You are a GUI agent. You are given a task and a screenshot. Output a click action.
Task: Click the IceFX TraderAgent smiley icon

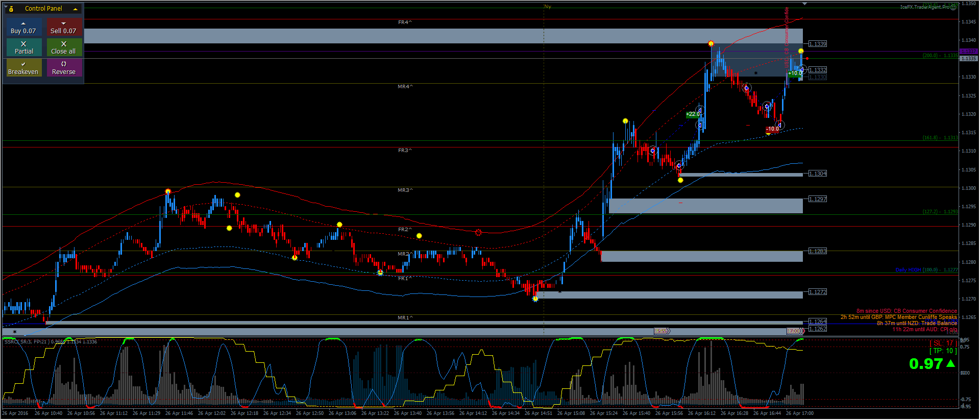953,7
